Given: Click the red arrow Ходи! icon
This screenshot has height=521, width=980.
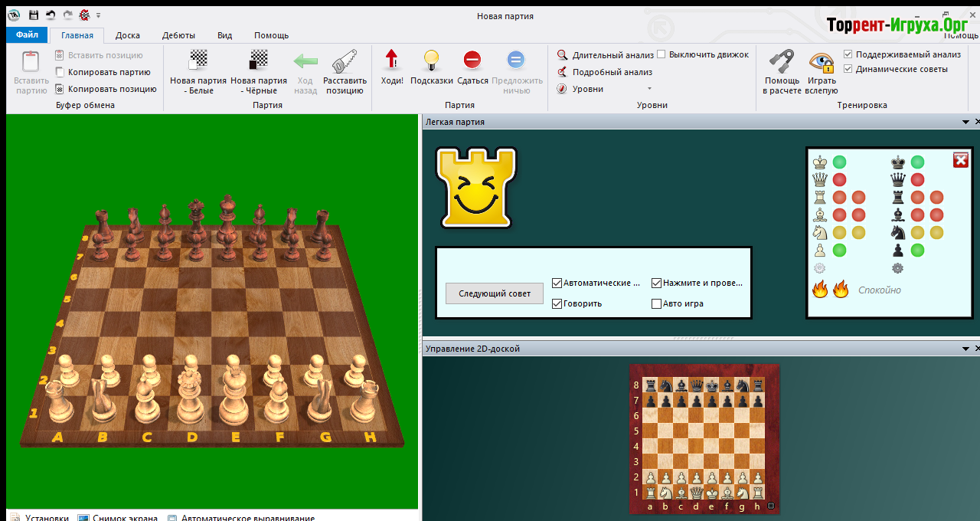Looking at the screenshot, I should click(x=392, y=61).
